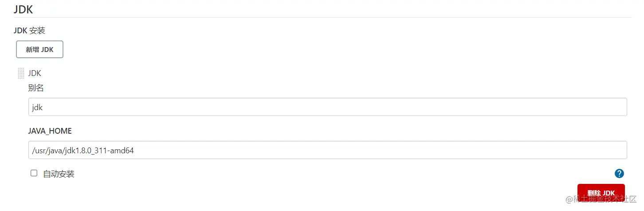
Task: Open the blue help question-mark icon
Action: click(x=619, y=174)
